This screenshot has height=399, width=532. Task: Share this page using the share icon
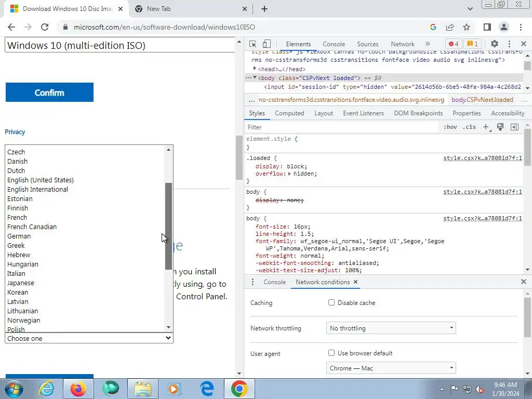tap(450, 27)
